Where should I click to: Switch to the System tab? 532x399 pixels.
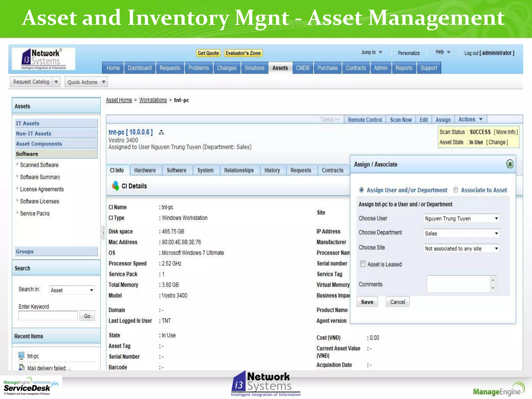point(205,170)
